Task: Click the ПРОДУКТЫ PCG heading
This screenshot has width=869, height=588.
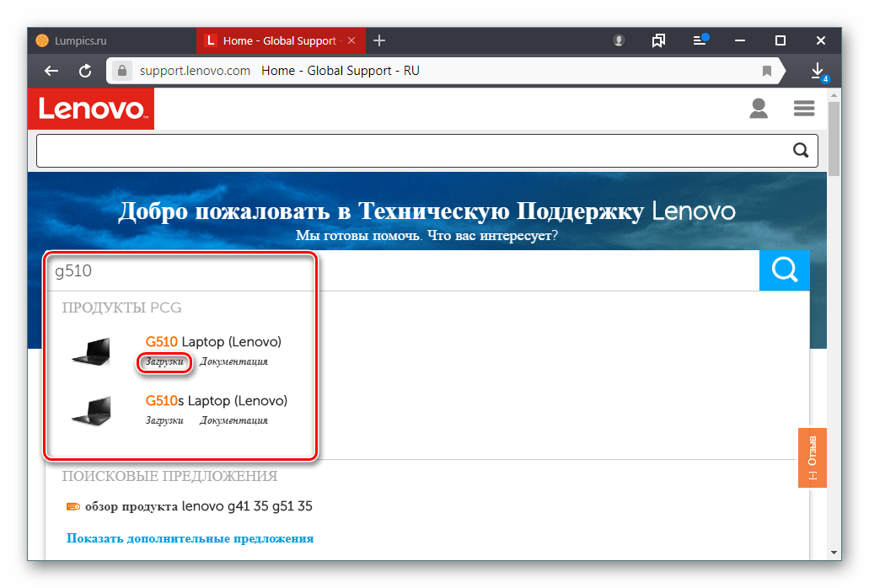Action: (x=122, y=307)
